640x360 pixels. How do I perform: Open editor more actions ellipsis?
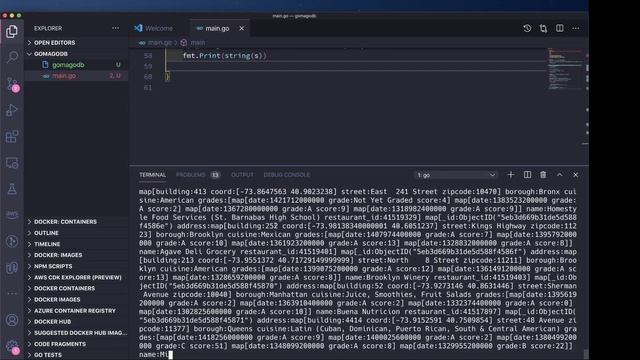576,28
